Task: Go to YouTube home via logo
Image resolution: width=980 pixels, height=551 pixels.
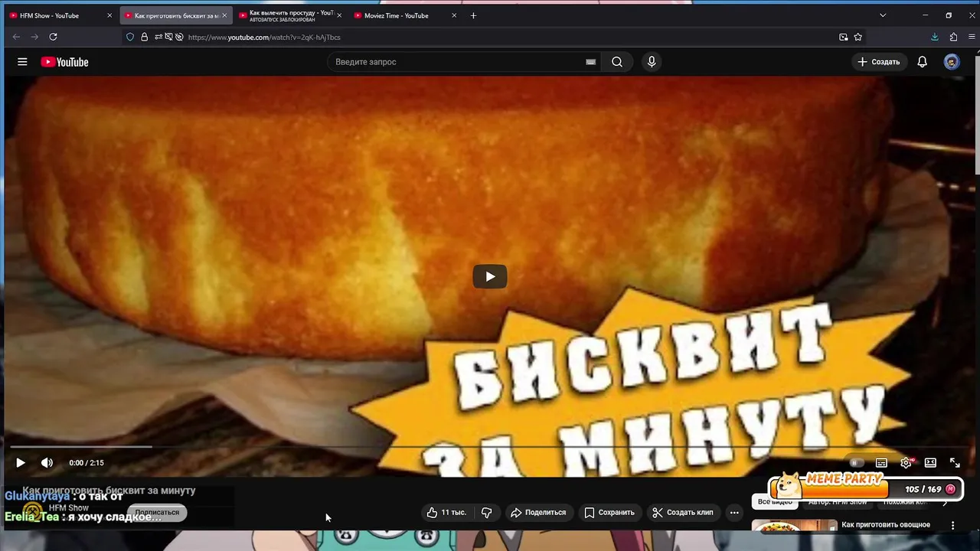Action: [x=64, y=62]
